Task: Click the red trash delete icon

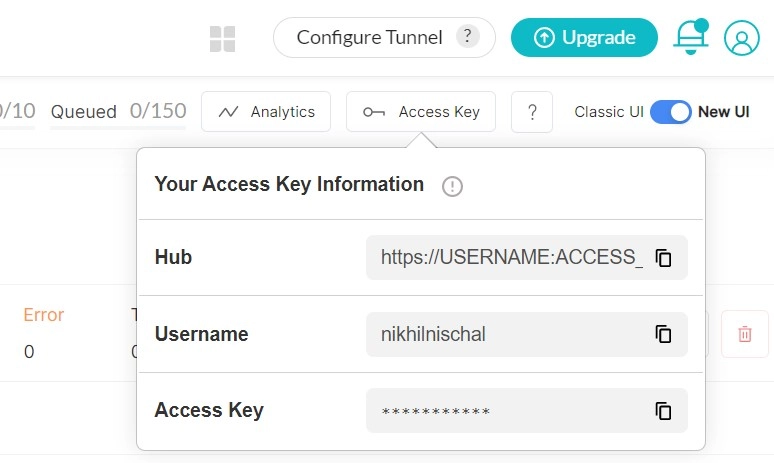Action: (745, 334)
